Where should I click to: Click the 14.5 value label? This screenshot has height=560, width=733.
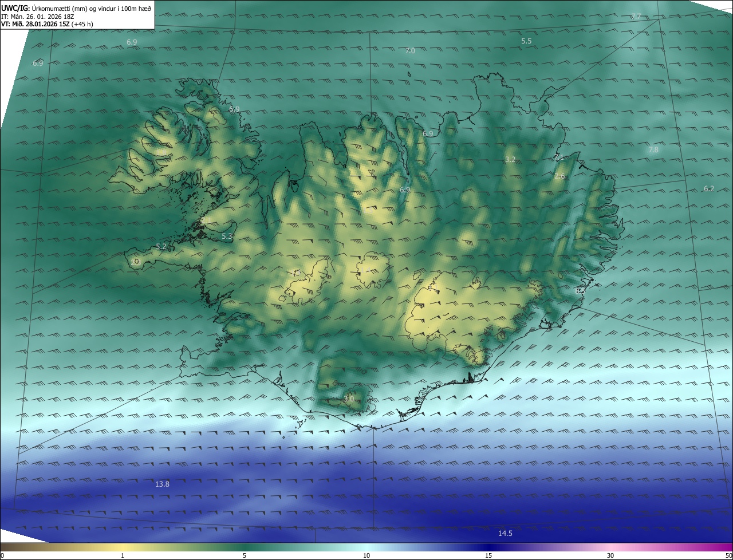click(x=505, y=534)
